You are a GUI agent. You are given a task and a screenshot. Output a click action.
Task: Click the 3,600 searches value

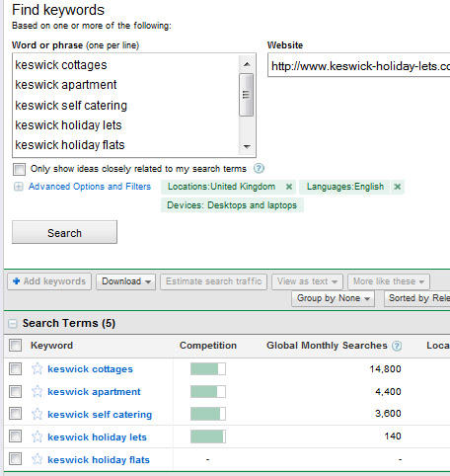tap(388, 414)
